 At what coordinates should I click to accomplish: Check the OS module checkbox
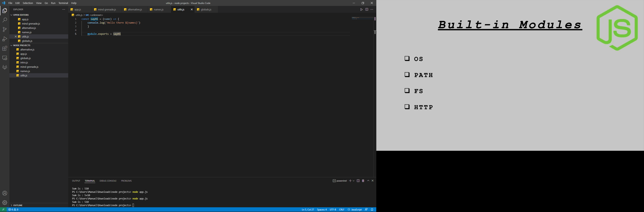coord(407,58)
